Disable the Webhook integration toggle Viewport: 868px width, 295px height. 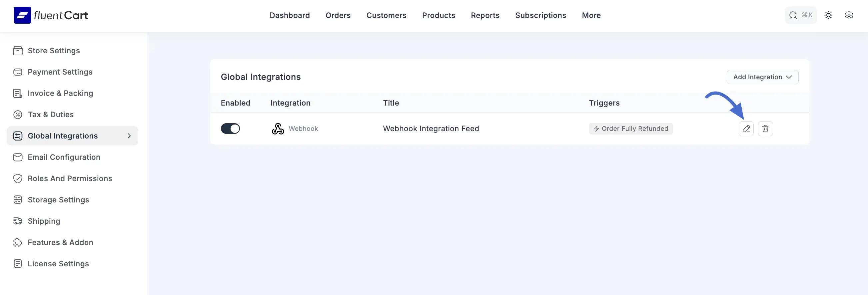point(230,129)
